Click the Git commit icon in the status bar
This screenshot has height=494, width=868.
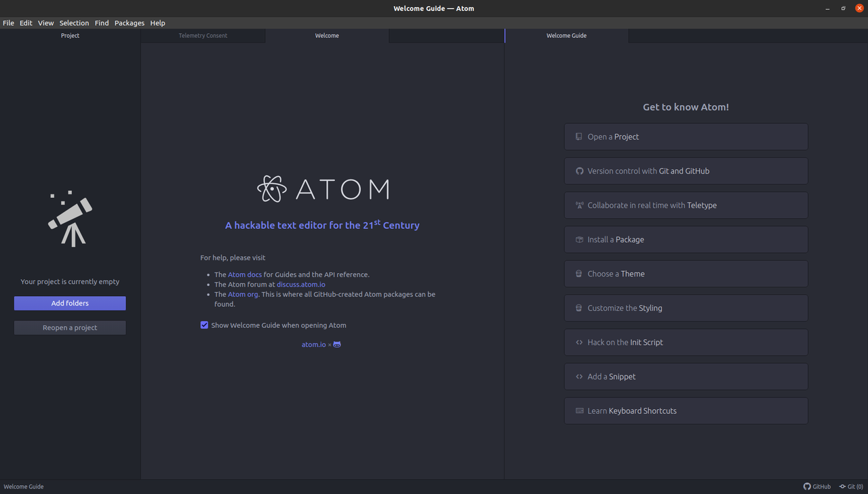point(843,487)
